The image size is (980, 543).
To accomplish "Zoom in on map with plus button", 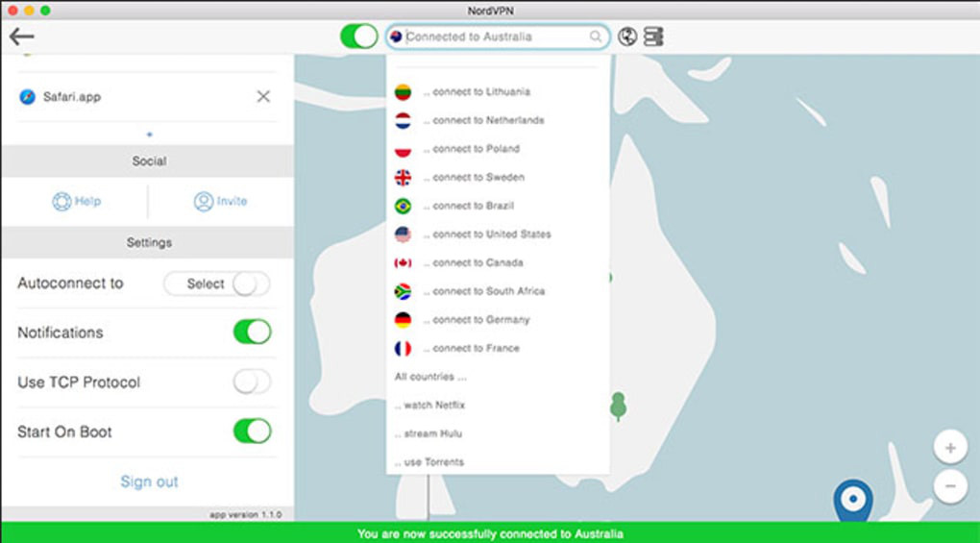I will tap(950, 448).
